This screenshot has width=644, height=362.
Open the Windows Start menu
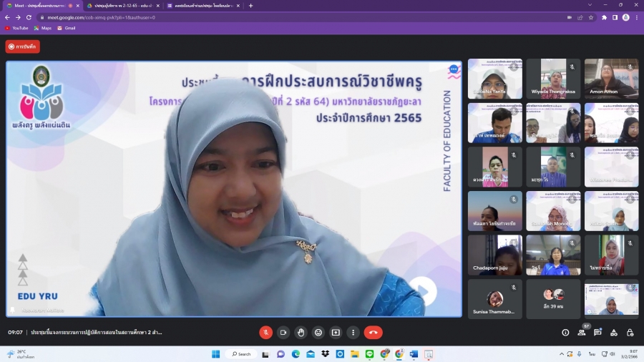[215, 354]
